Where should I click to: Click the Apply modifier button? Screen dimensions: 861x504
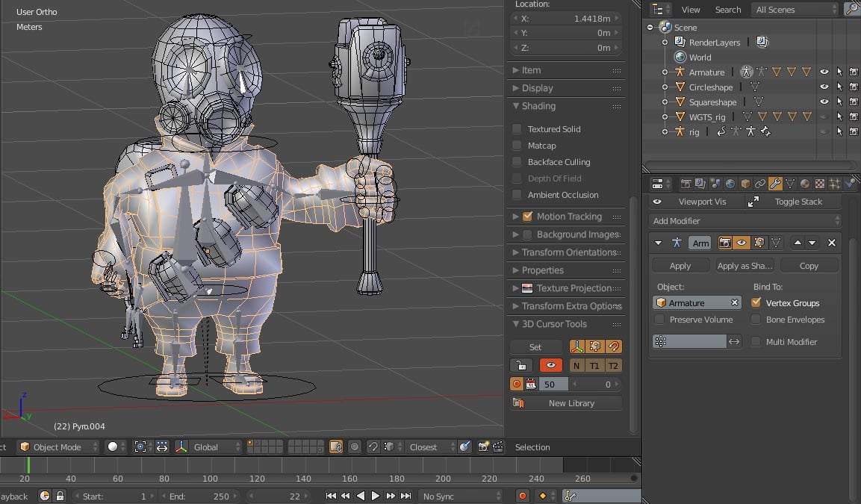[x=680, y=266]
